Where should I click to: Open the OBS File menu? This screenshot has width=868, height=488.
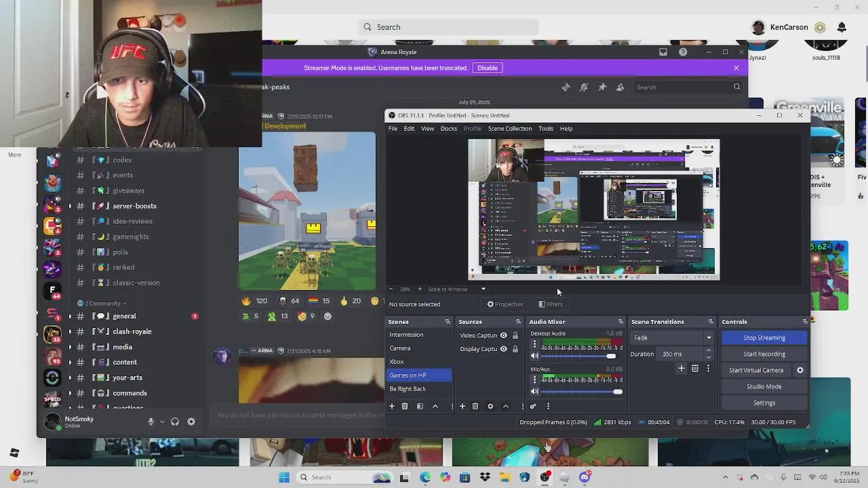[393, 129]
